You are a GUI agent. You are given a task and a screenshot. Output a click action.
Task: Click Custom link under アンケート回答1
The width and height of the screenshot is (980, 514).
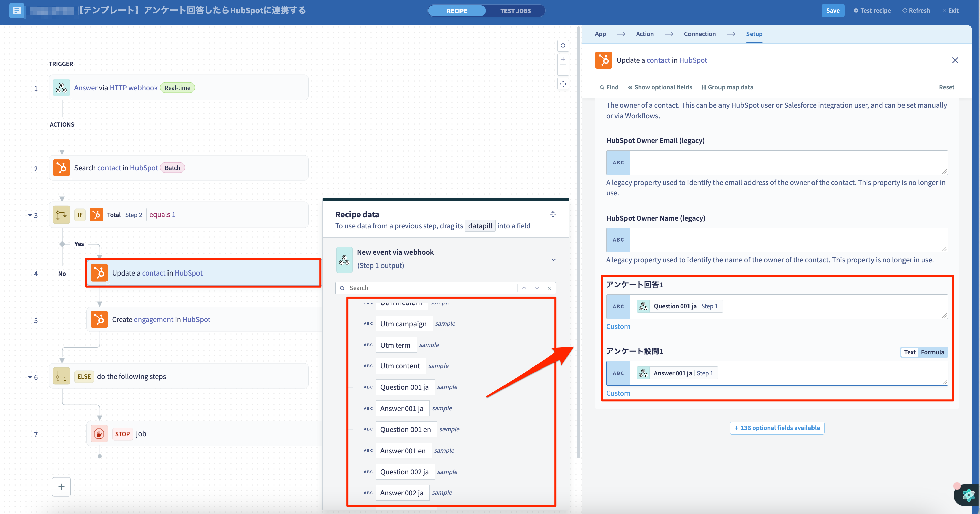click(x=618, y=327)
